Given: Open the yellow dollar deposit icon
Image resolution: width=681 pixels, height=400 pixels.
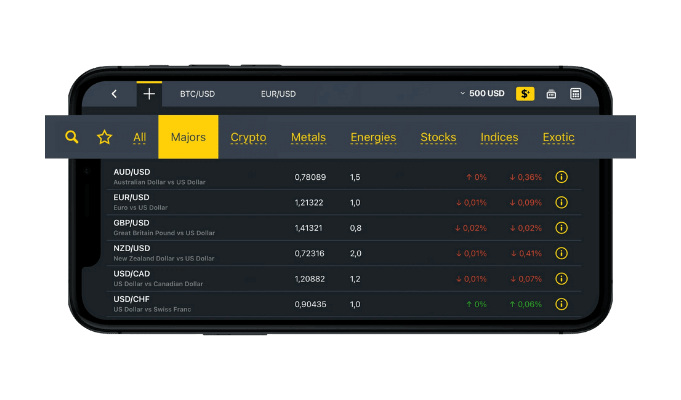Looking at the screenshot, I should (x=525, y=94).
